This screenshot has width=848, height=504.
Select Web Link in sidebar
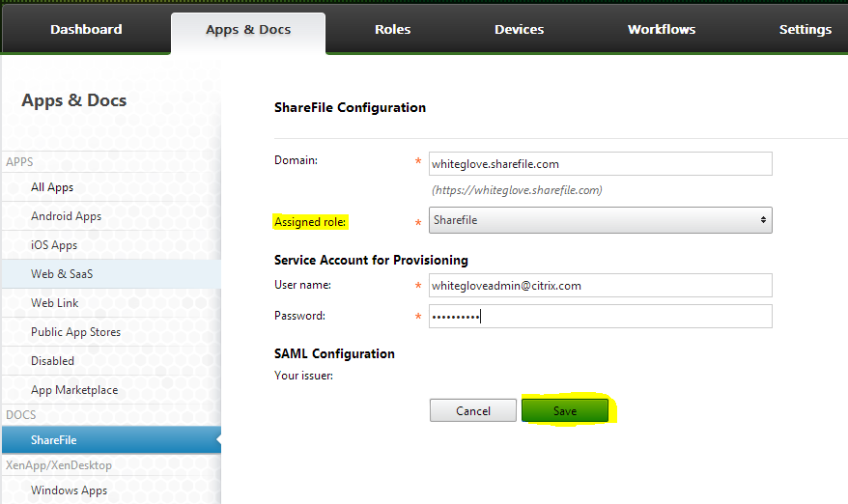(x=55, y=303)
